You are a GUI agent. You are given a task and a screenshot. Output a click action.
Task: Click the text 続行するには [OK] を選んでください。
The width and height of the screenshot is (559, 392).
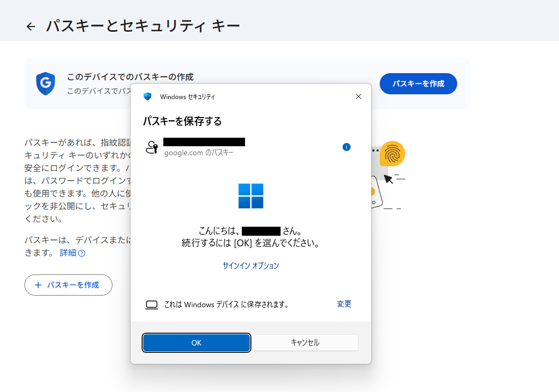(251, 243)
